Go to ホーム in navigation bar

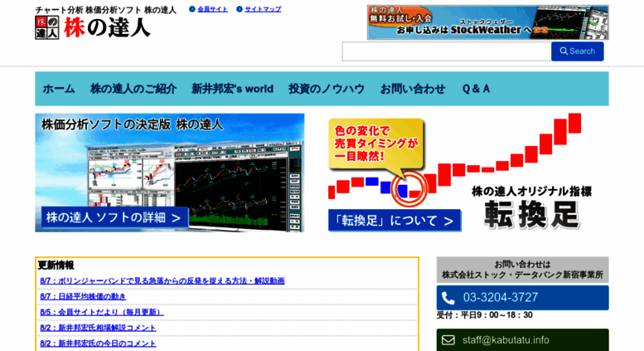(59, 89)
